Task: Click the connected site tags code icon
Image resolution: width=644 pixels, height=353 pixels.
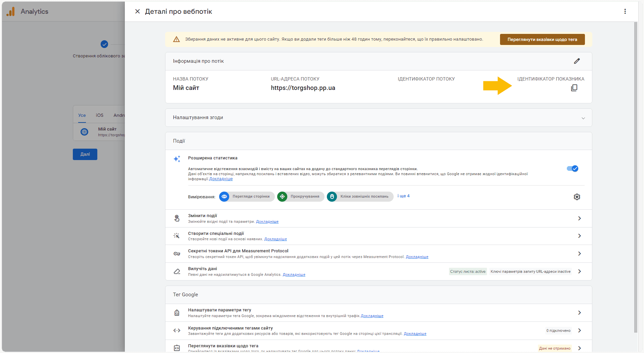Action: [177, 331]
